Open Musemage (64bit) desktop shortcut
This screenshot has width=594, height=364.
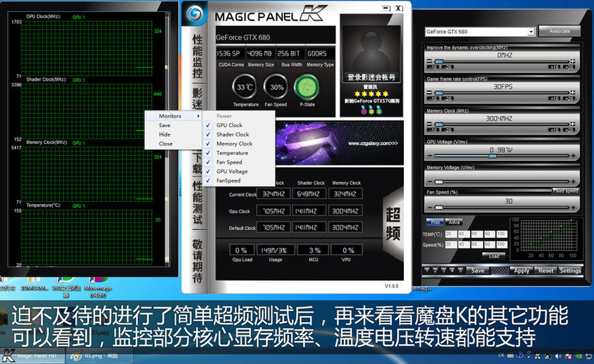(x=98, y=287)
